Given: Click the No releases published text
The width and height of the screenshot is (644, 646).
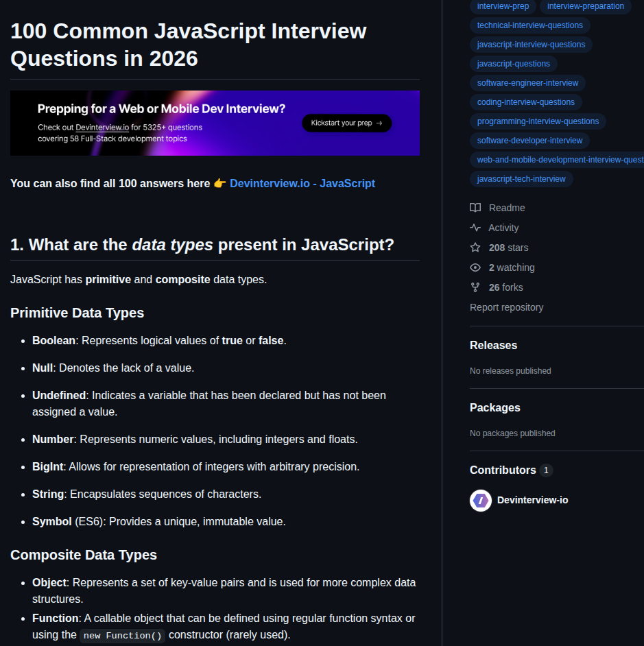Looking at the screenshot, I should 510,371.
